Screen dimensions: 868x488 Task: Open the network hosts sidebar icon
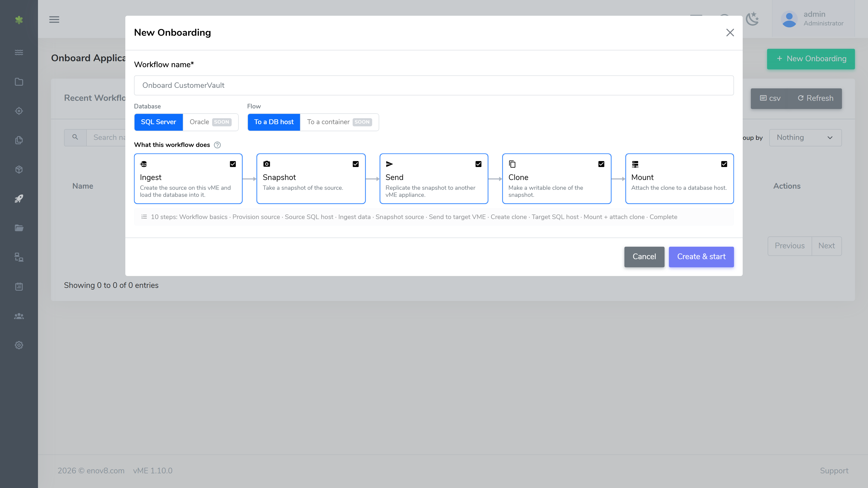pyautogui.click(x=19, y=257)
